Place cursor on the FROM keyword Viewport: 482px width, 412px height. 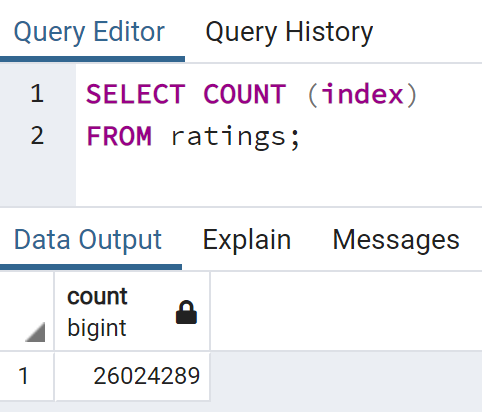point(119,136)
